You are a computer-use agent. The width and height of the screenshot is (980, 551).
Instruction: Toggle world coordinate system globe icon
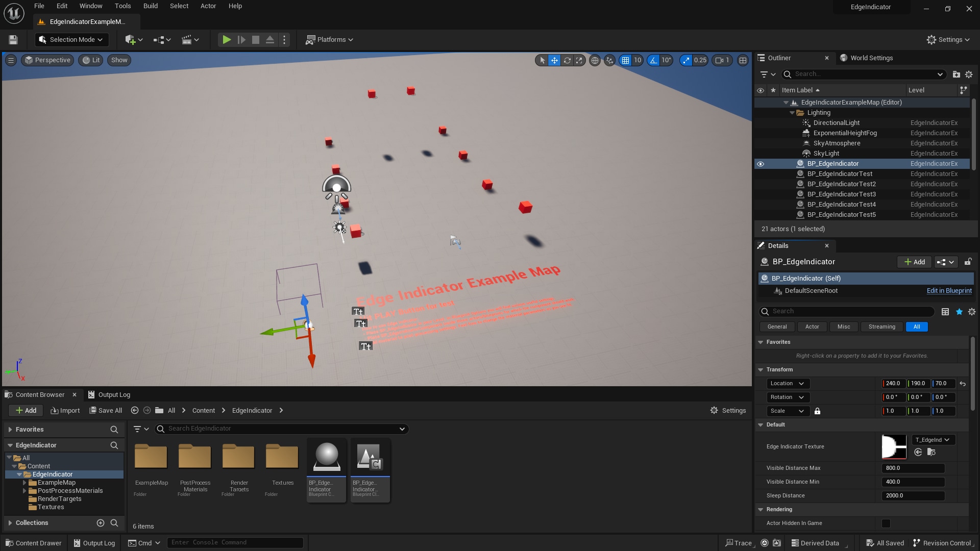tap(595, 60)
